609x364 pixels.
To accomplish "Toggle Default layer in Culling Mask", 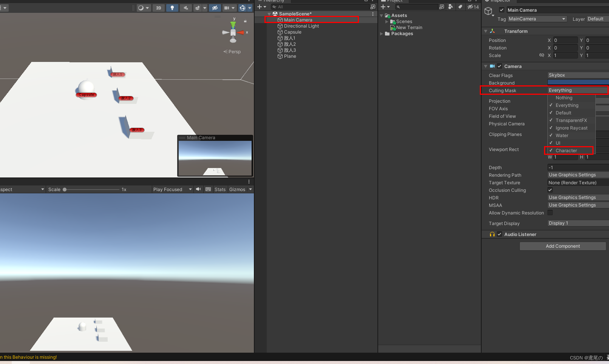I will pyautogui.click(x=571, y=113).
